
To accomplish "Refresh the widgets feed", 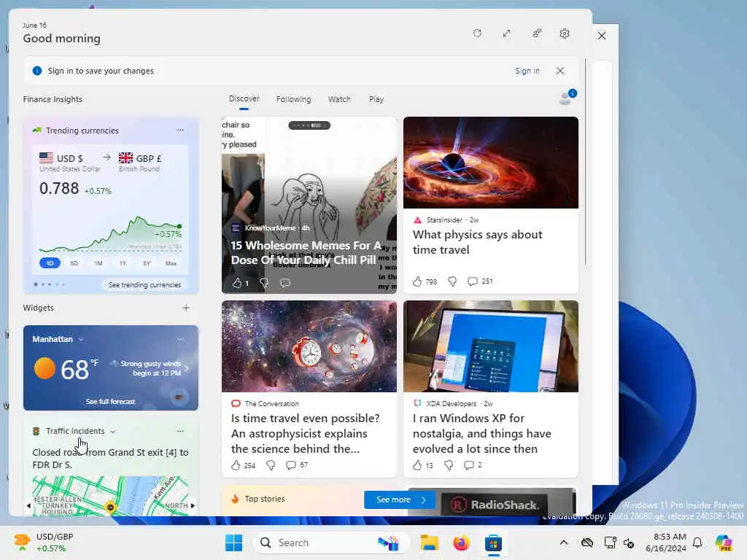I will tap(477, 34).
